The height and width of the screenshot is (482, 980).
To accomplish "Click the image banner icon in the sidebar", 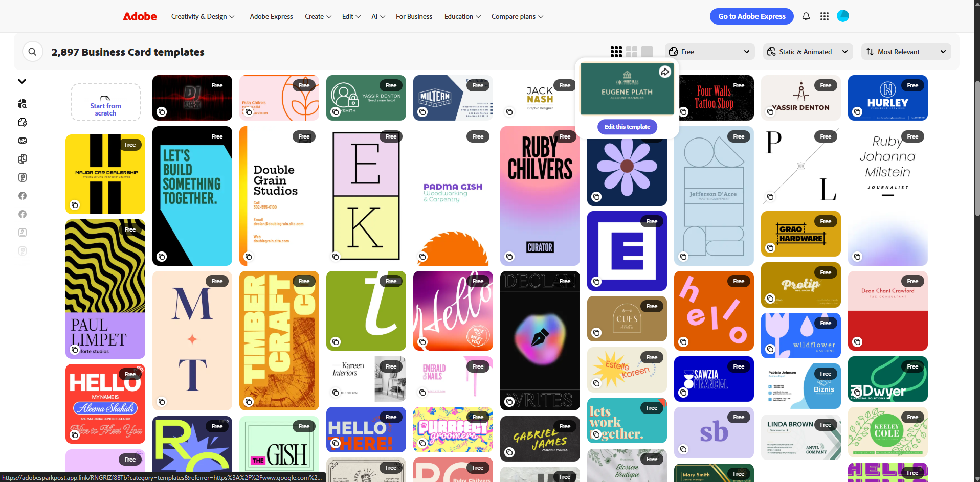I will pyautogui.click(x=23, y=141).
